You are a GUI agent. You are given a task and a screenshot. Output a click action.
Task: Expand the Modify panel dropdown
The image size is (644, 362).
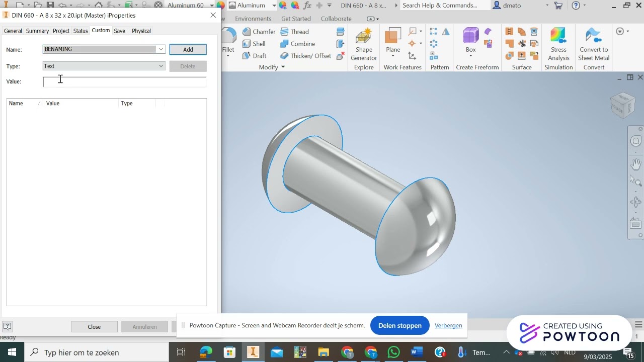(x=283, y=67)
